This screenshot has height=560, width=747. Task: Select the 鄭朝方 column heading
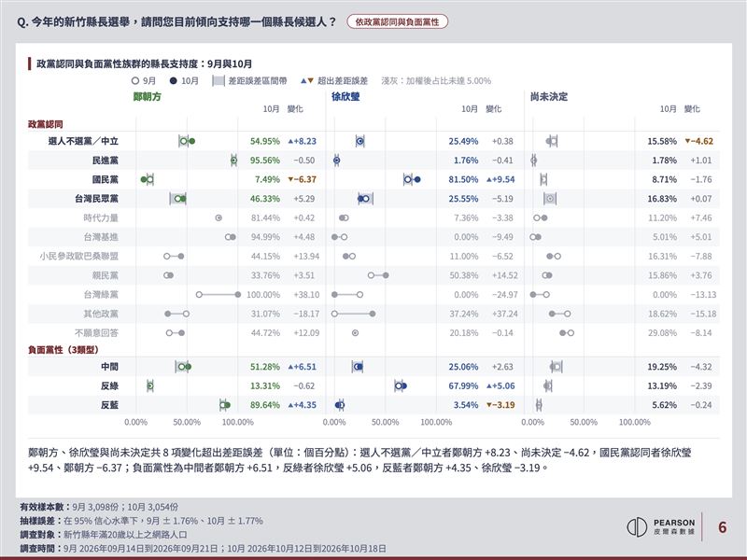point(148,97)
